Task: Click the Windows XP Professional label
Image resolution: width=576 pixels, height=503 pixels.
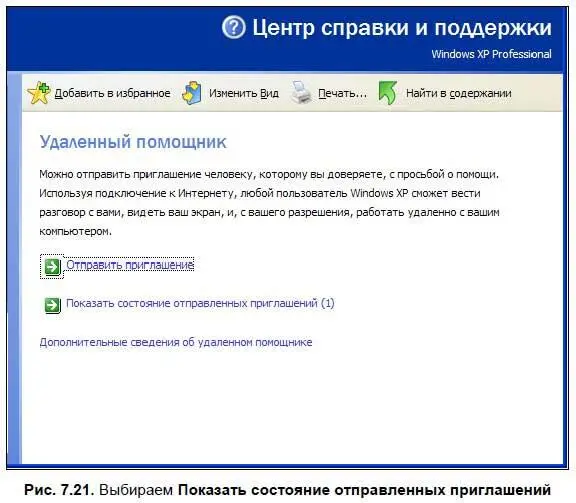Action: click(492, 54)
